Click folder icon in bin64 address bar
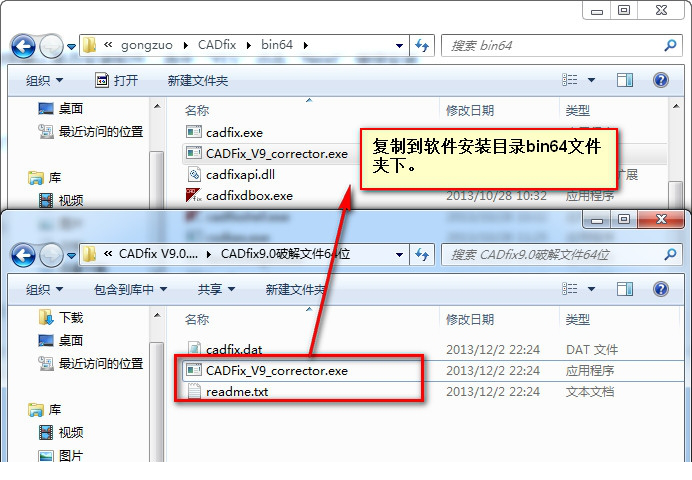The image size is (692, 480). click(89, 45)
